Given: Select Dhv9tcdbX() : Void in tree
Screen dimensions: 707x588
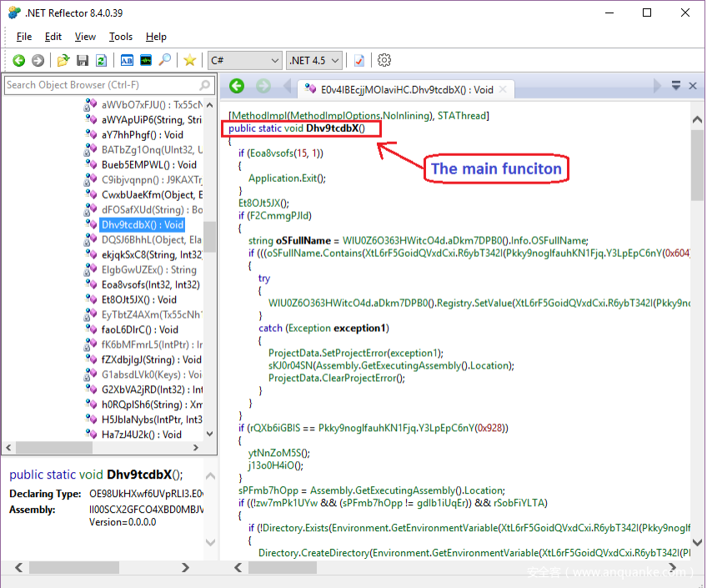Looking at the screenshot, I should pos(142,225).
